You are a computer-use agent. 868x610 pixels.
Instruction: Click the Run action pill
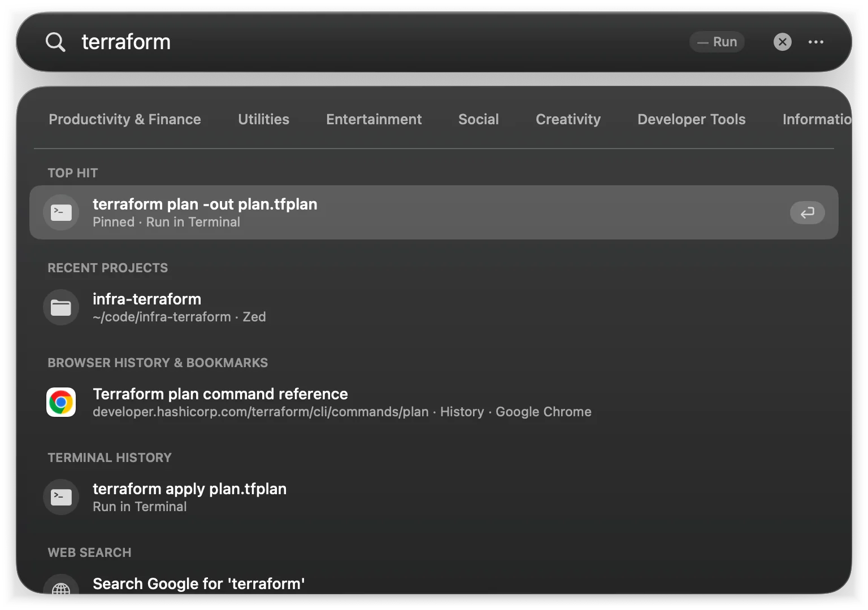(x=717, y=42)
